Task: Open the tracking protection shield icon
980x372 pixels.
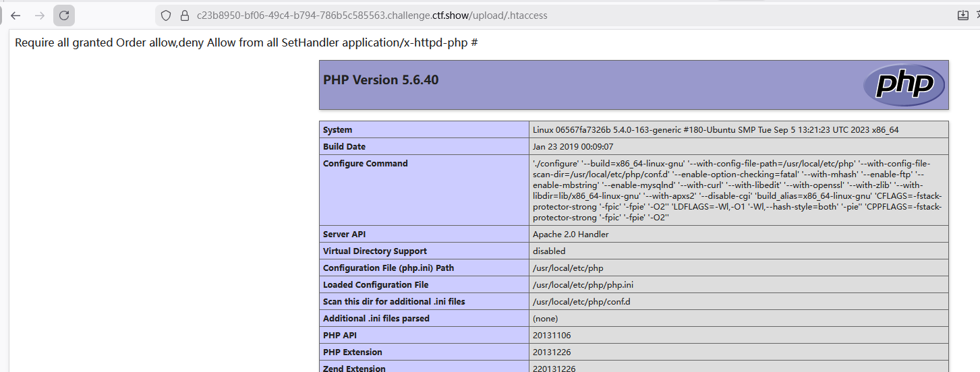Action: coord(166,15)
